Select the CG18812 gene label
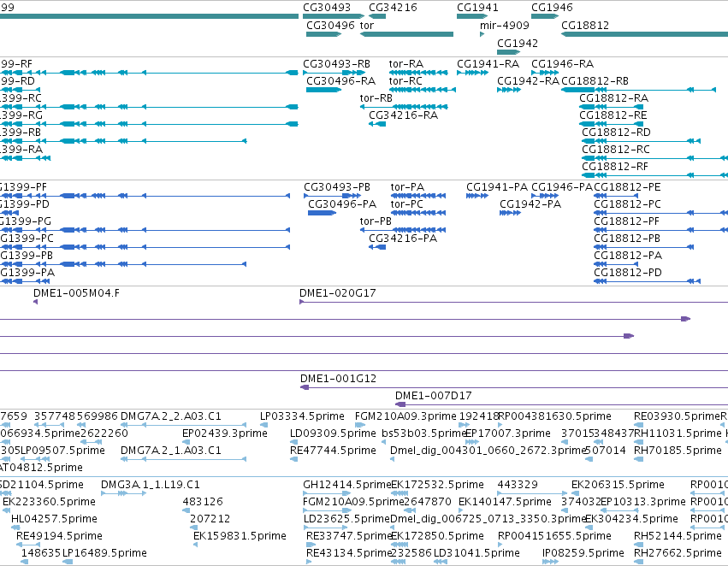 click(x=585, y=26)
